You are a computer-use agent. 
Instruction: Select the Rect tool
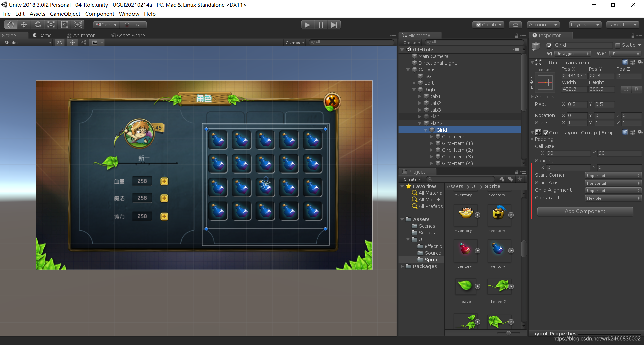pos(64,24)
